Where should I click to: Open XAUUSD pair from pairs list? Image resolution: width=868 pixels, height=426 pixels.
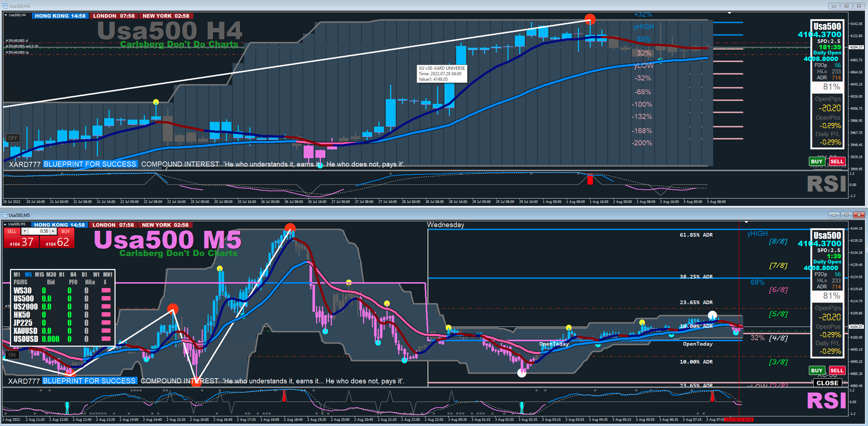25,331
